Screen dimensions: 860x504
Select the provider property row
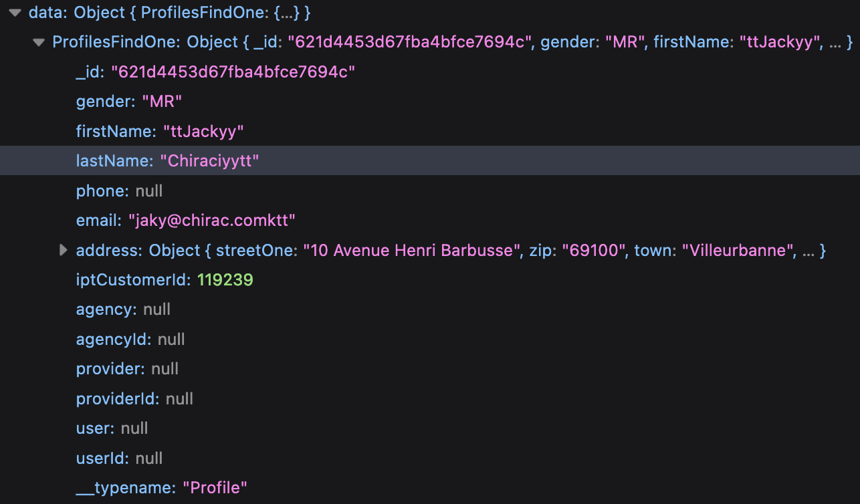127,368
